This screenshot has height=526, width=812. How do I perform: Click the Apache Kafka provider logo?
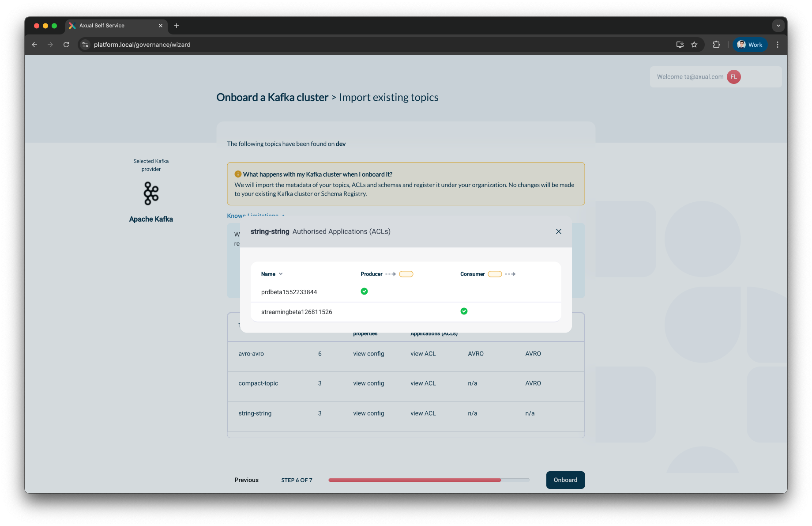coord(151,193)
